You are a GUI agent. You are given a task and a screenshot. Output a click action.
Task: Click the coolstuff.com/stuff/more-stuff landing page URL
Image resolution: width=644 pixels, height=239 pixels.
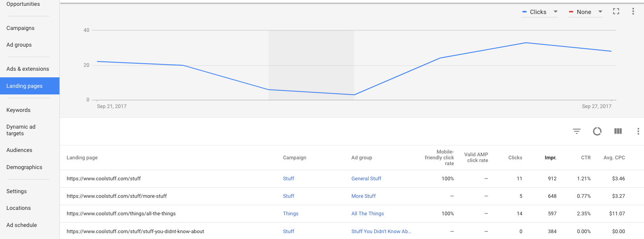[x=117, y=196]
